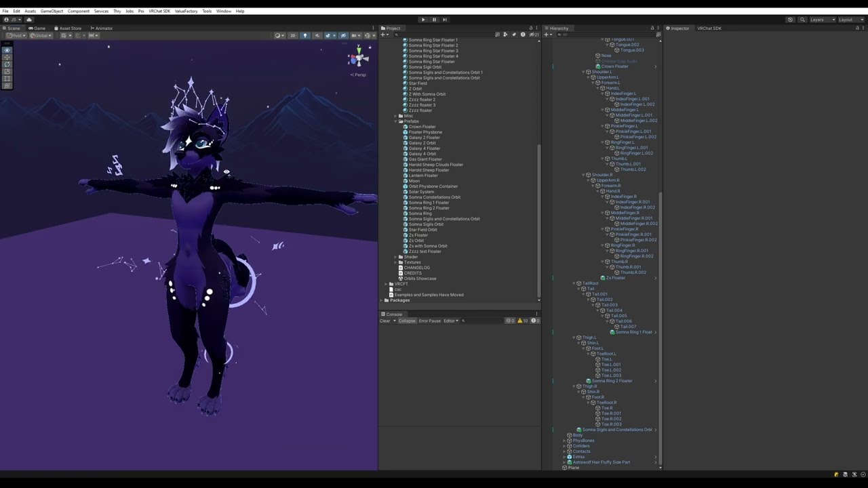Toggle skybox and effects in the Scene toolbar

(x=329, y=35)
